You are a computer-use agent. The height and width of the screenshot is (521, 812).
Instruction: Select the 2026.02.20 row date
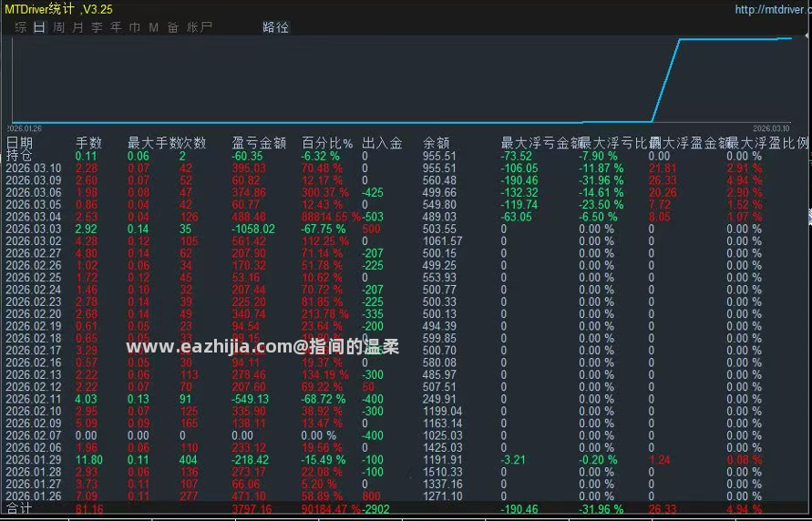pos(33,314)
